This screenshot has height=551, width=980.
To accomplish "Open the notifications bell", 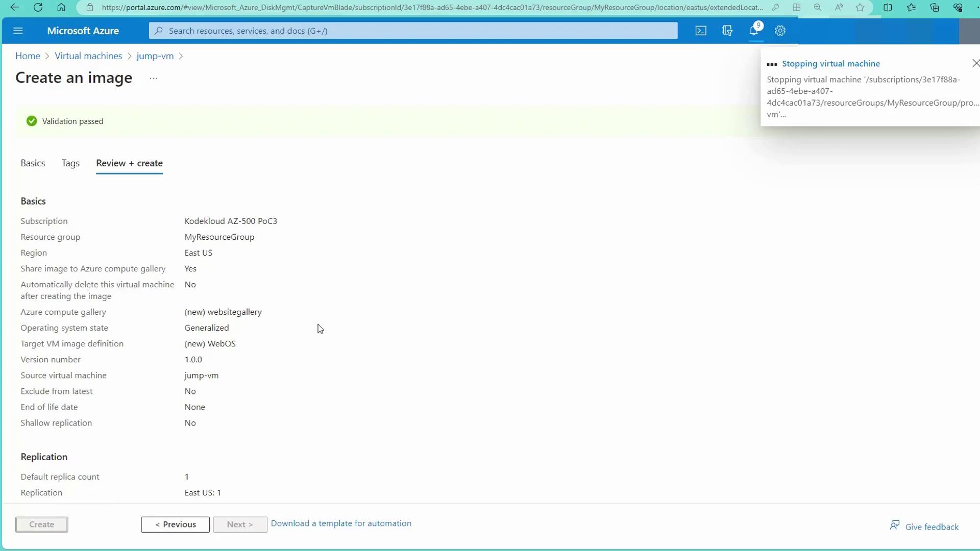I will pos(754,31).
